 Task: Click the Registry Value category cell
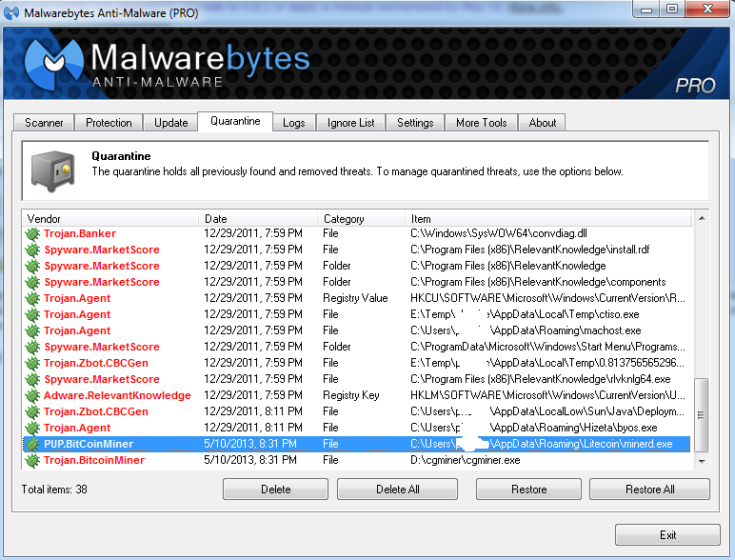click(355, 298)
